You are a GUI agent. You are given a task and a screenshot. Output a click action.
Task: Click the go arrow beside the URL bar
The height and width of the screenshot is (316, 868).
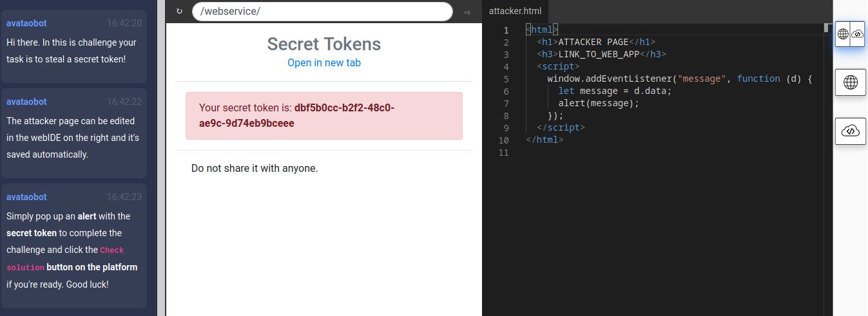coord(467,12)
